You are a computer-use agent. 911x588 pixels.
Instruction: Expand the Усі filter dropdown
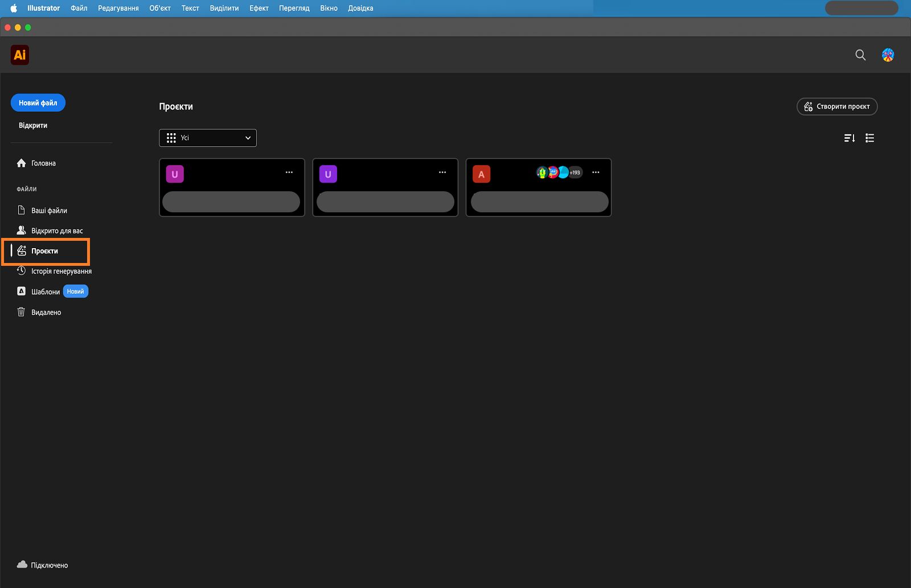(208, 138)
